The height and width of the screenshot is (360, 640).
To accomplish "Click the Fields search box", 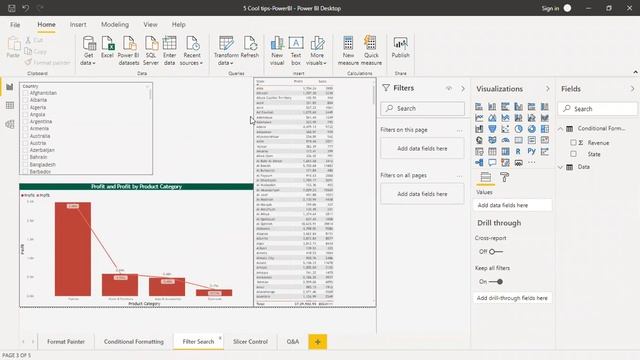I will click(597, 109).
